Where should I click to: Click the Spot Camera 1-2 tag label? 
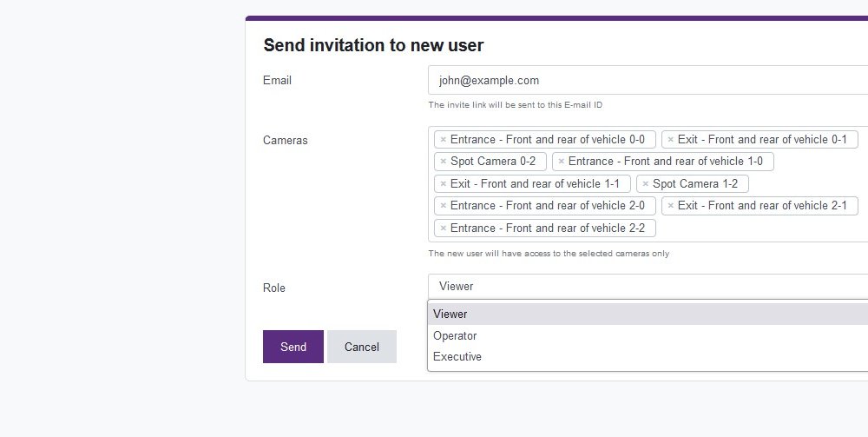[694, 184]
